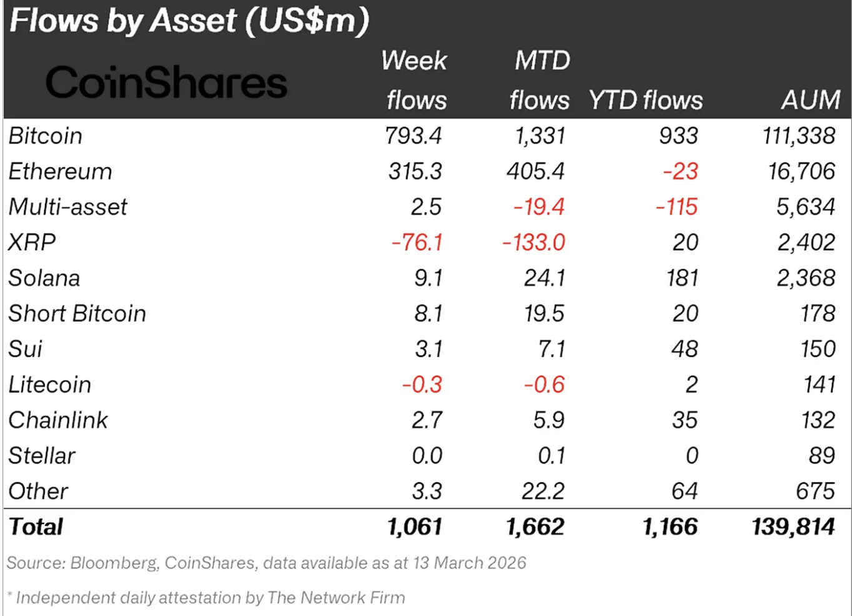Click the Short Bitcoin row label
The height and width of the screenshot is (616, 852).
77,314
